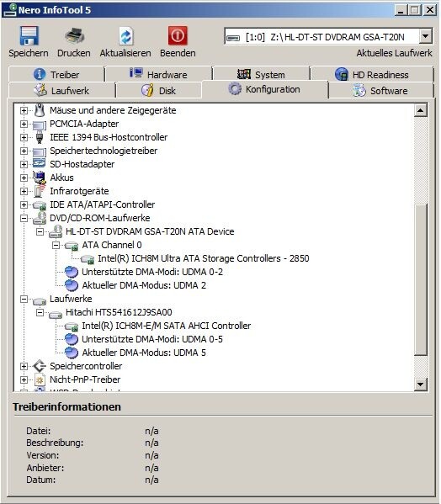Click the blue icon beside Unterstützte DMA-Modi: UDMA 0-2

[72, 272]
